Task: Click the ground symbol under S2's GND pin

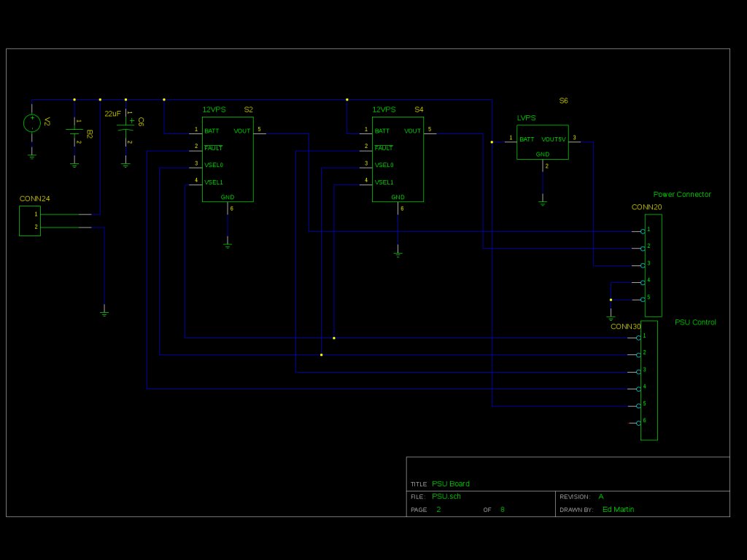Action: point(228,246)
